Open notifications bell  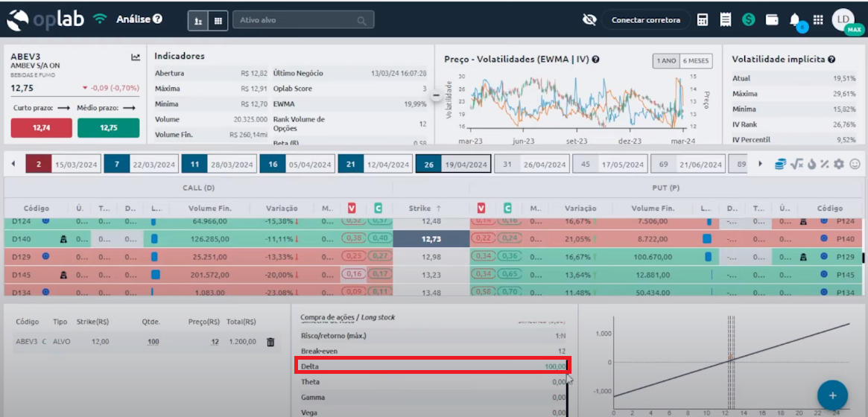(795, 20)
